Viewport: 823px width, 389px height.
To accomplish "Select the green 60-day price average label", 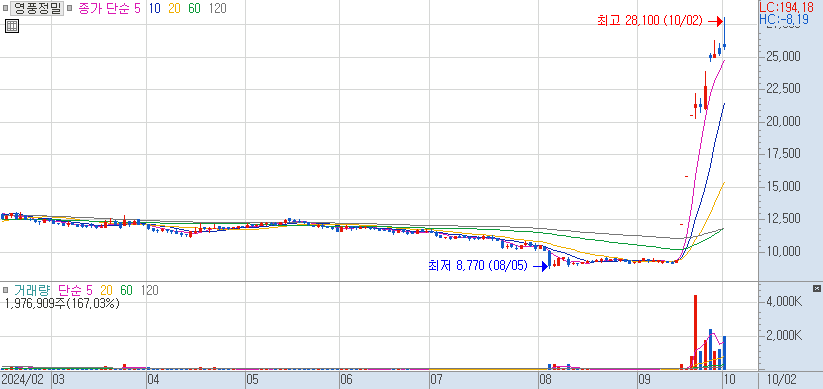I will tap(194, 8).
